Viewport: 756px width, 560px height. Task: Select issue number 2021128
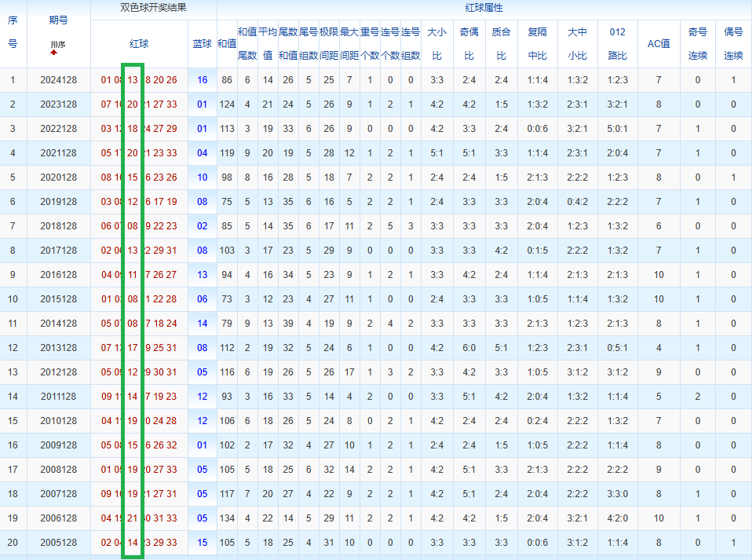click(58, 153)
